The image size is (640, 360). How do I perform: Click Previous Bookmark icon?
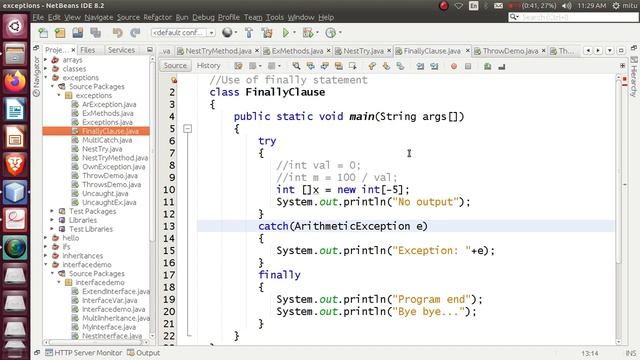pyautogui.click(x=372, y=66)
